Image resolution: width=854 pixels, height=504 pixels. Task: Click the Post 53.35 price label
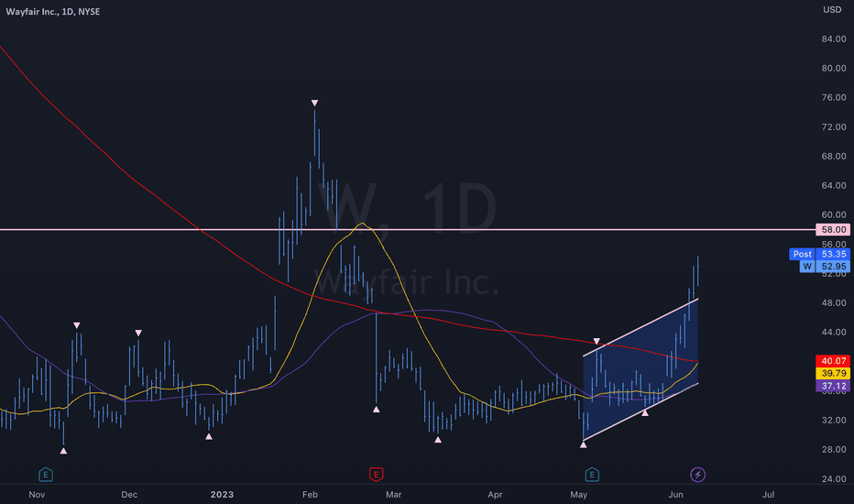click(819, 254)
